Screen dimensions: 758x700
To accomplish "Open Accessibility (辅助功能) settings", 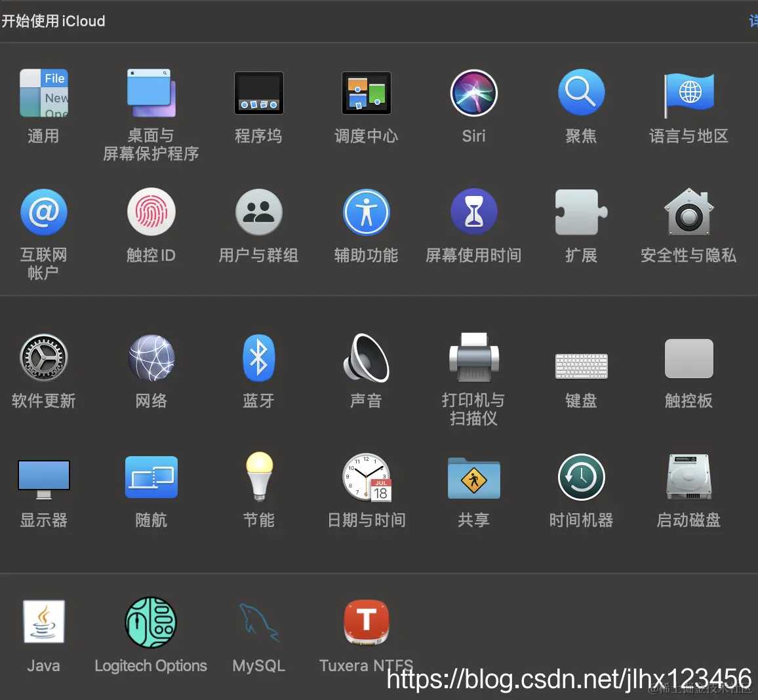I will (367, 212).
